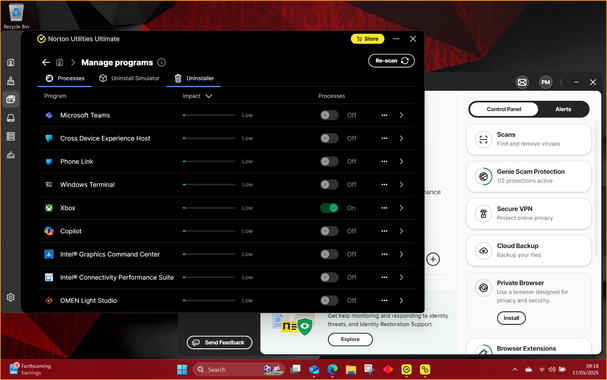Image resolution: width=607 pixels, height=380 pixels.
Task: Click the Windows Start button
Action: (x=182, y=370)
